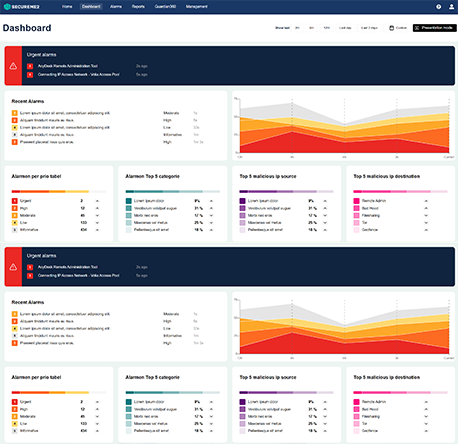458x444 pixels.
Task: Click the calendar icon on Custom filter
Action: coord(392,28)
